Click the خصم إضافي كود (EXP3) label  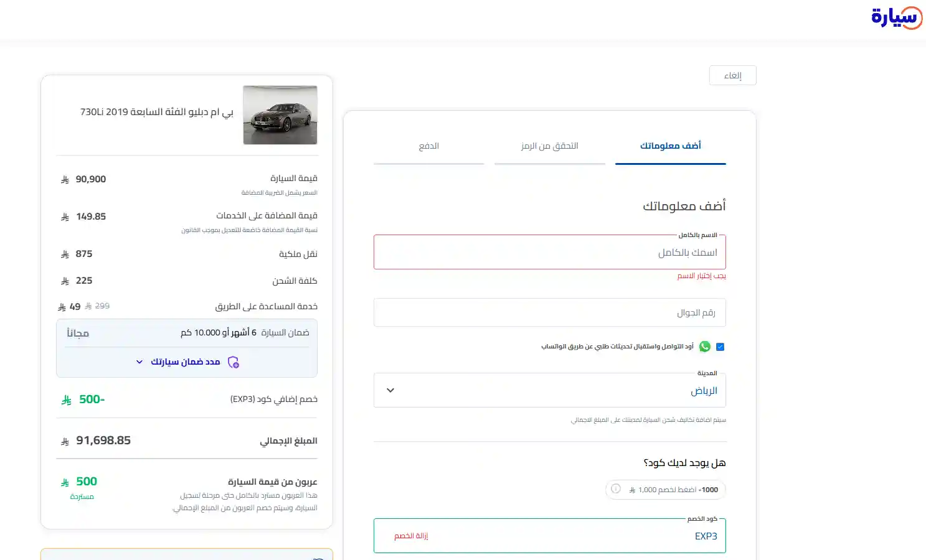click(273, 399)
